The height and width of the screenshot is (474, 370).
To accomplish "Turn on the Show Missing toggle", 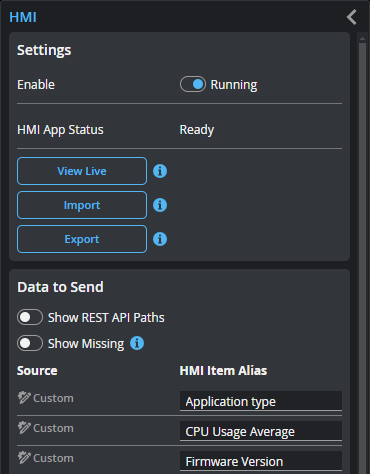I will coord(30,343).
